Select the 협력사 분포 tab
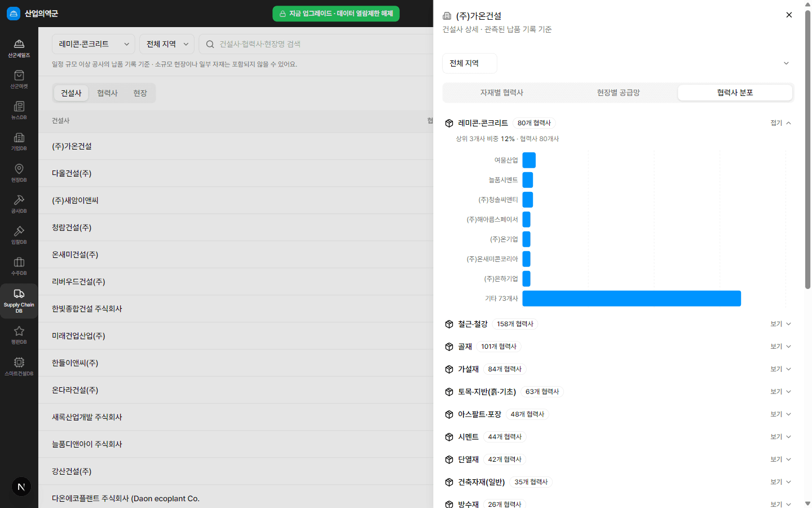 [735, 93]
